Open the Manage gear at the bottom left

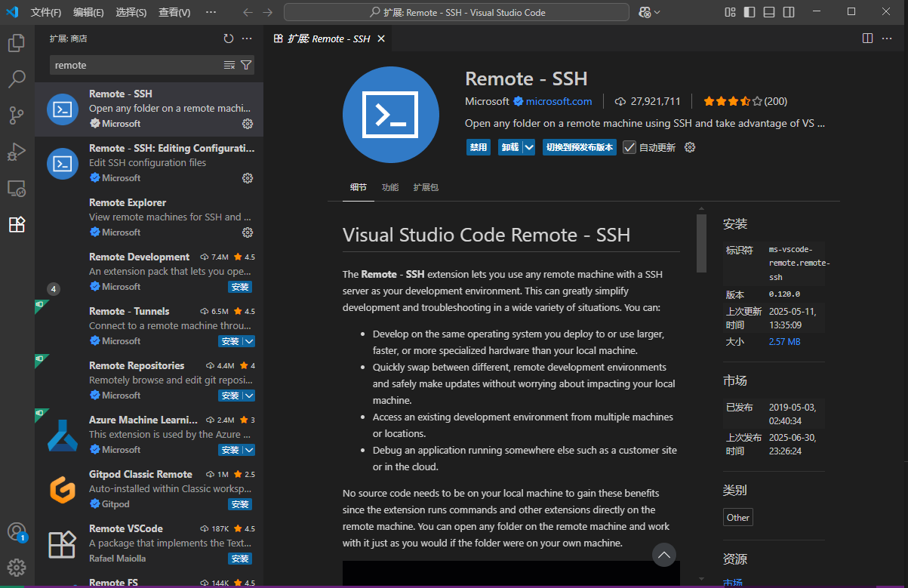pos(16,567)
